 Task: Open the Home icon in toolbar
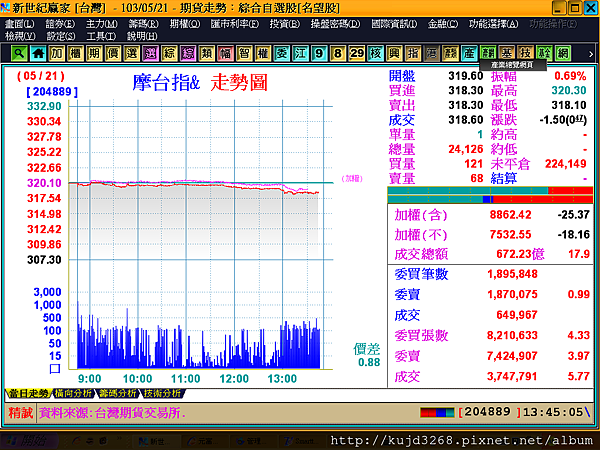[38, 53]
